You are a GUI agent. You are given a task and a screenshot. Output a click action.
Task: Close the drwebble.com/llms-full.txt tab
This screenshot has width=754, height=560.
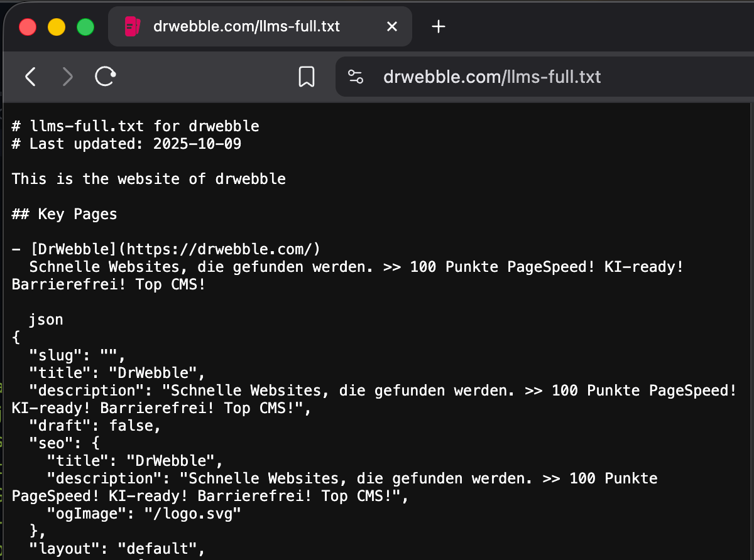point(392,26)
